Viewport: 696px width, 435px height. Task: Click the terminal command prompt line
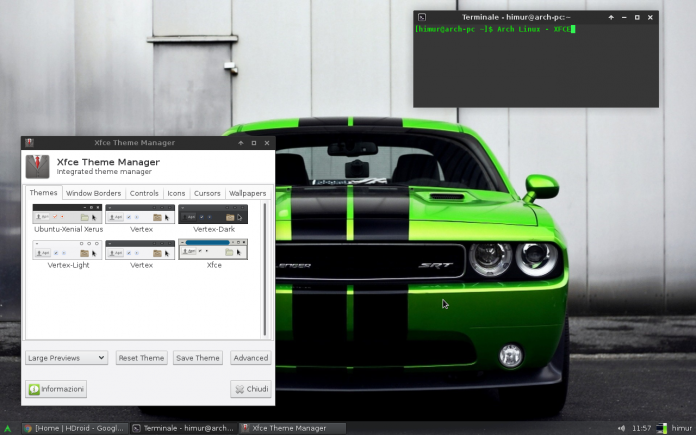click(x=495, y=29)
